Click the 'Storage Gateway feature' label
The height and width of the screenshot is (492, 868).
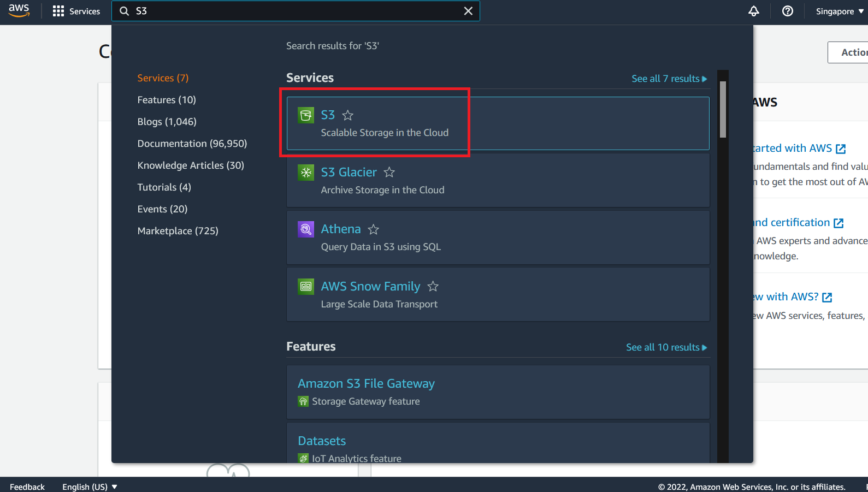366,401
